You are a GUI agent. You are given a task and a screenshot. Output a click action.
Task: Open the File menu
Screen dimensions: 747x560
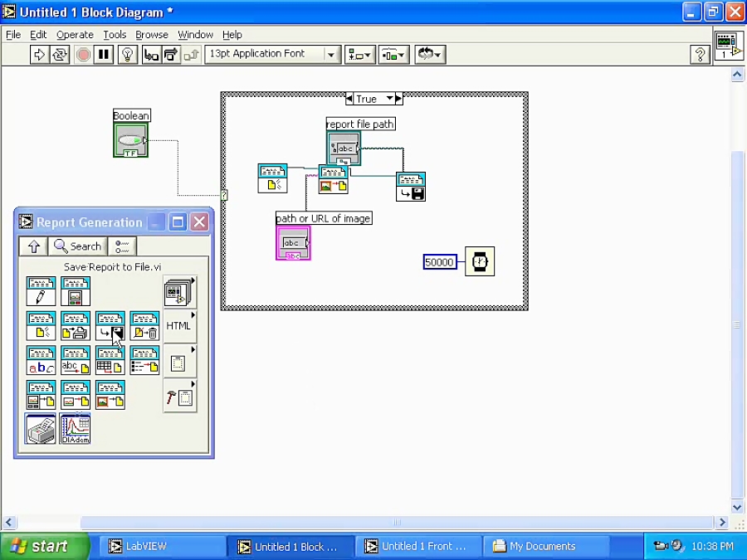pos(12,35)
